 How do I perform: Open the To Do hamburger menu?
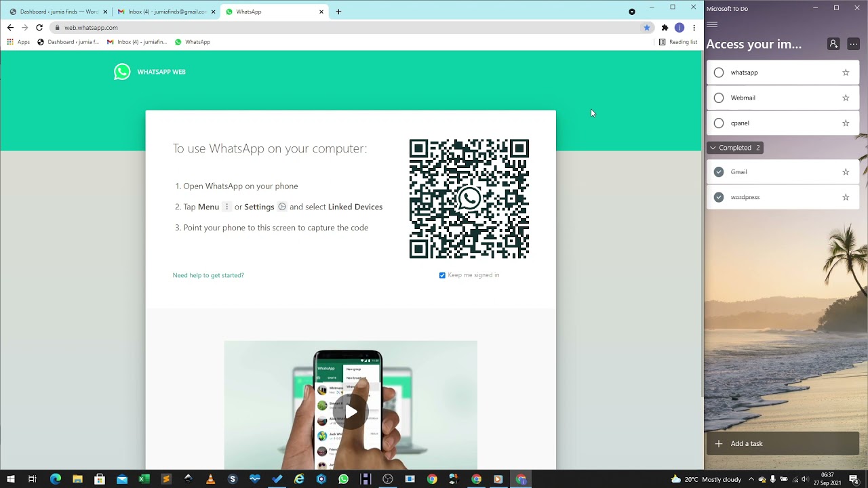click(712, 24)
